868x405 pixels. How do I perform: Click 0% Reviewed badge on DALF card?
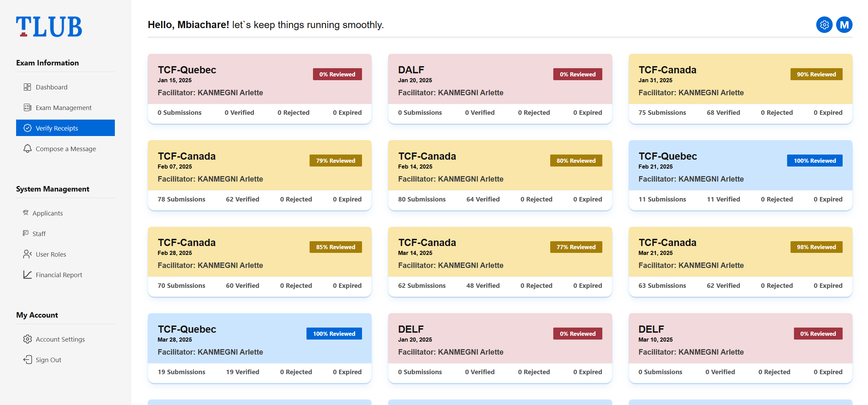pos(578,74)
